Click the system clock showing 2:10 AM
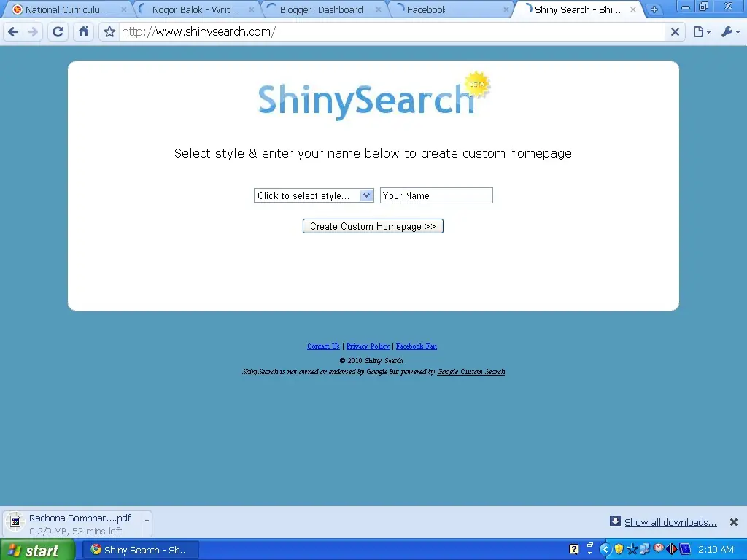This screenshot has height=560, width=747. (716, 550)
